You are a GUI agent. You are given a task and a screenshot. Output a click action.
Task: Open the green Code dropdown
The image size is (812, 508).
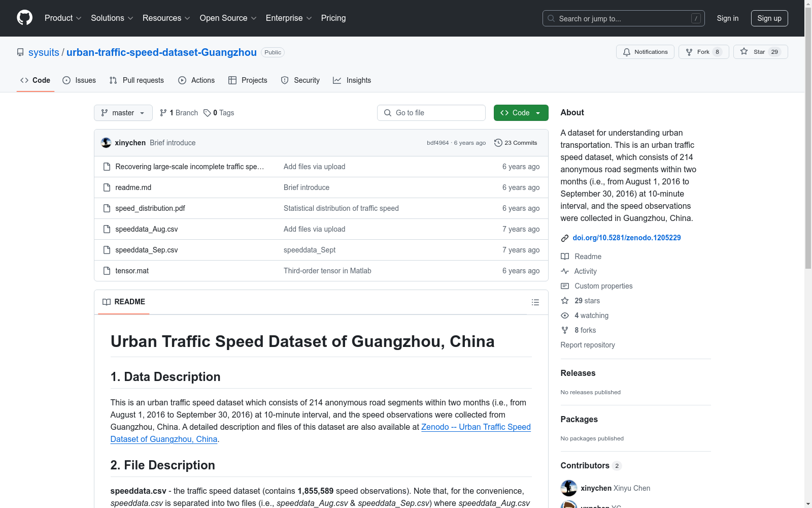(x=521, y=113)
